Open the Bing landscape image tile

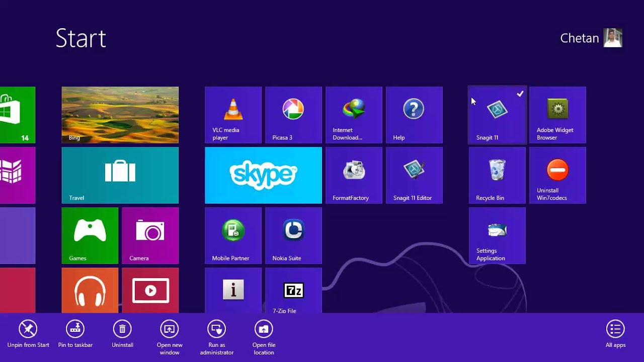click(x=120, y=115)
